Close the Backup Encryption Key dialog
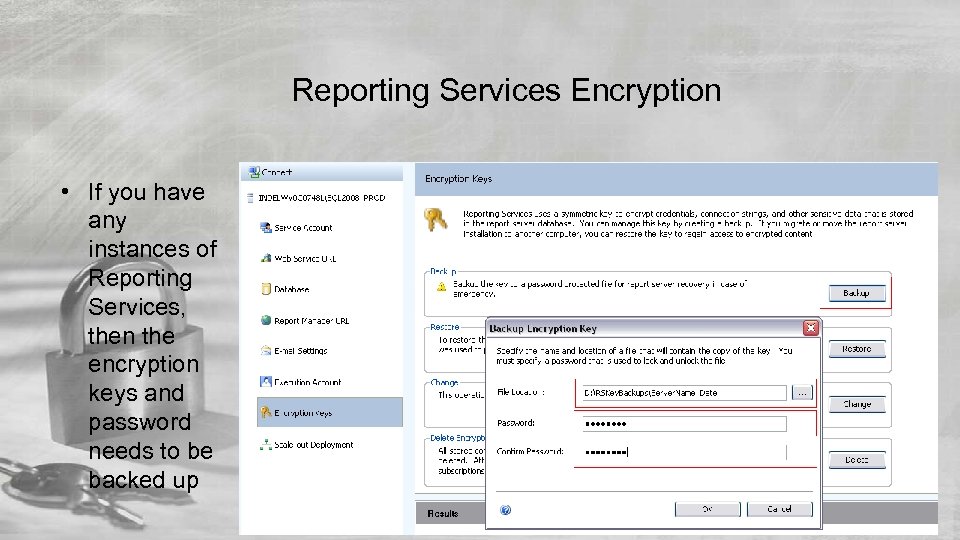 click(x=811, y=328)
